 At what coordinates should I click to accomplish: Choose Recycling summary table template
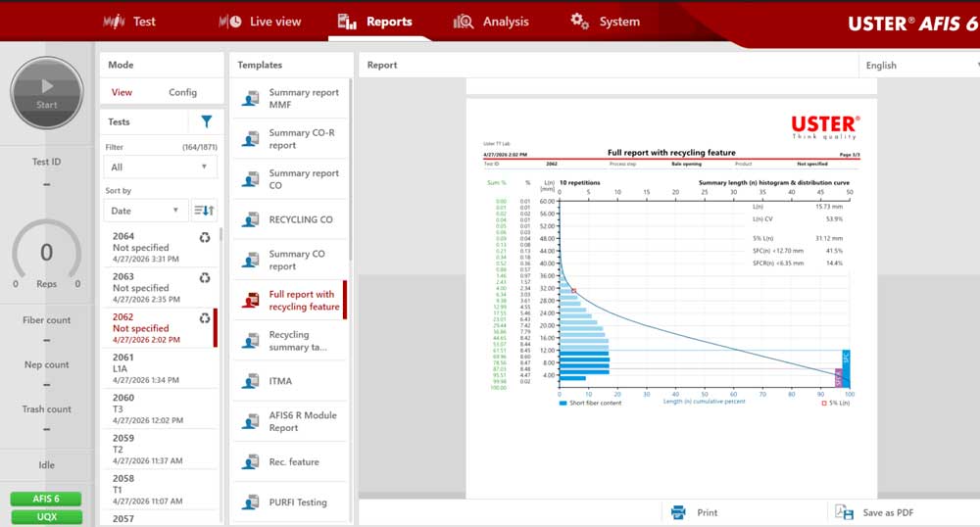[290, 340]
